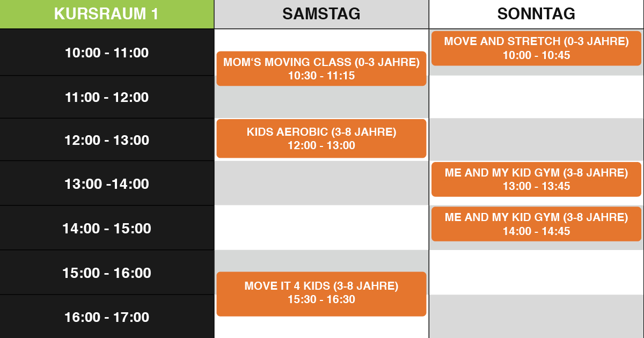Open Move It 4 Kids 15:30 course
Image resolution: width=644 pixels, height=338 pixels.
321,293
